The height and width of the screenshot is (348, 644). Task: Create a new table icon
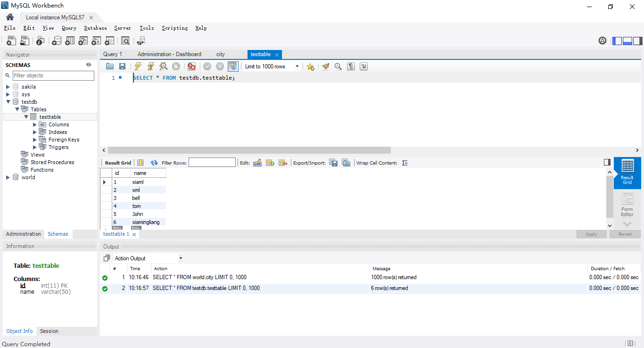[70, 41]
